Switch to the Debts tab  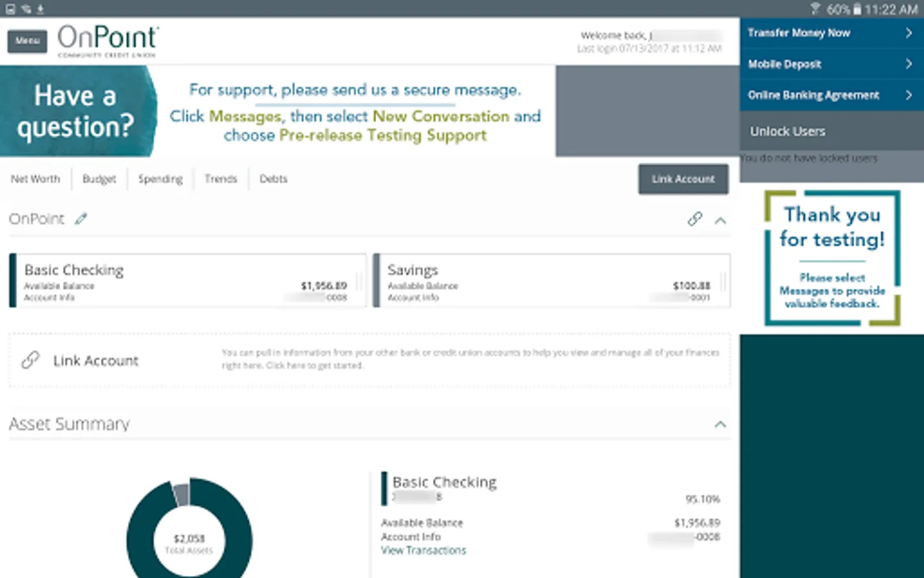coord(273,179)
